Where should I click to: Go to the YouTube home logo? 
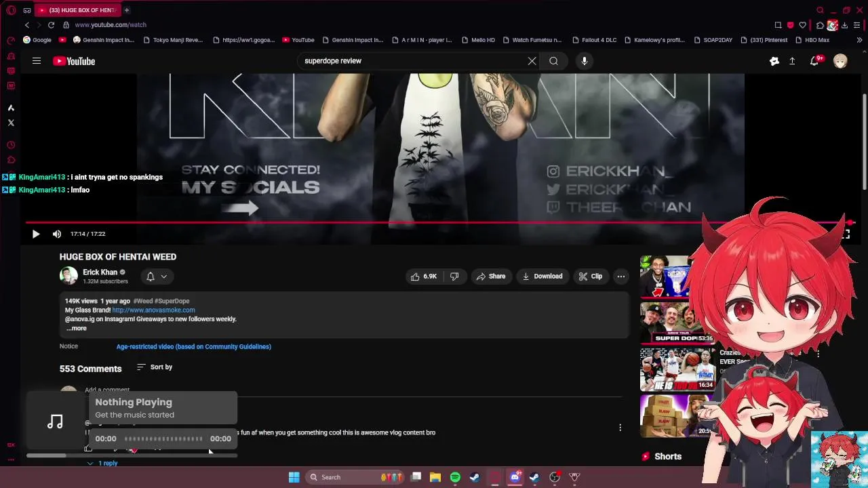point(74,61)
